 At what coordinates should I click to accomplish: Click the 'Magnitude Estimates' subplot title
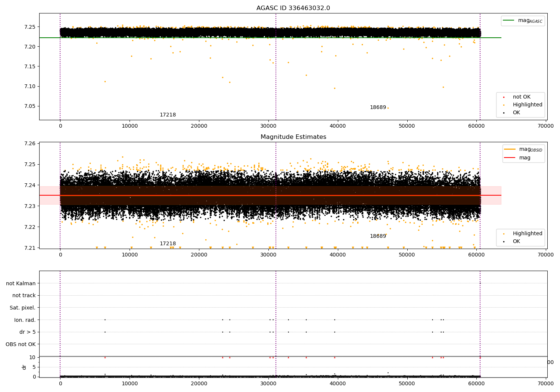(x=293, y=137)
